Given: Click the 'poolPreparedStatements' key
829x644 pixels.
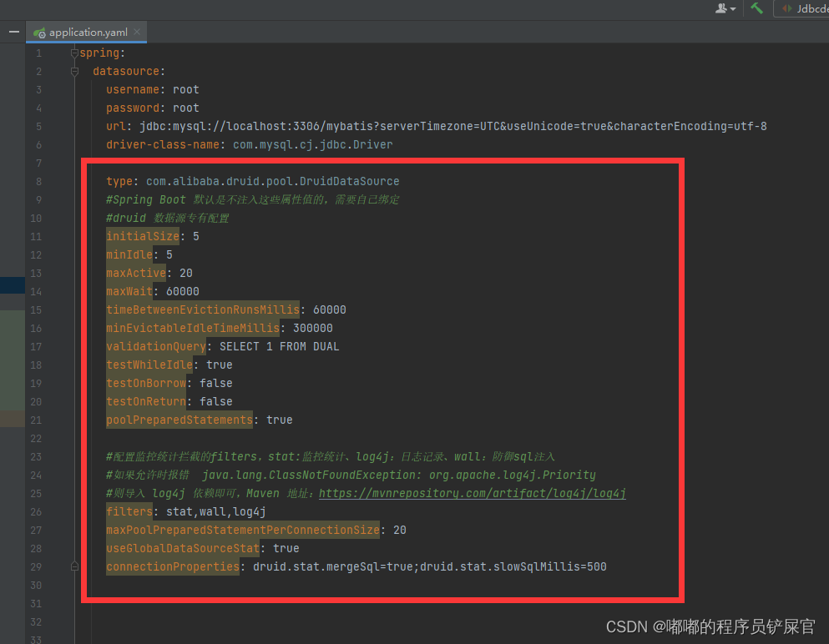Looking at the screenshot, I should (x=179, y=420).
